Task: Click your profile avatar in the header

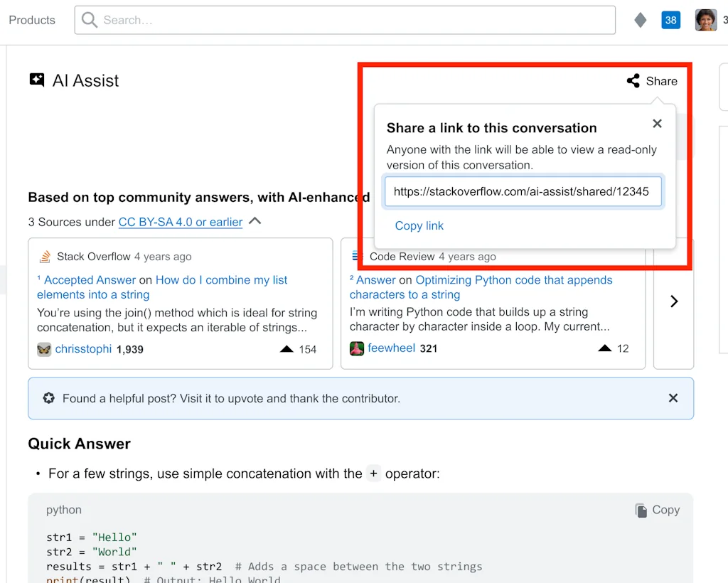Action: click(705, 20)
